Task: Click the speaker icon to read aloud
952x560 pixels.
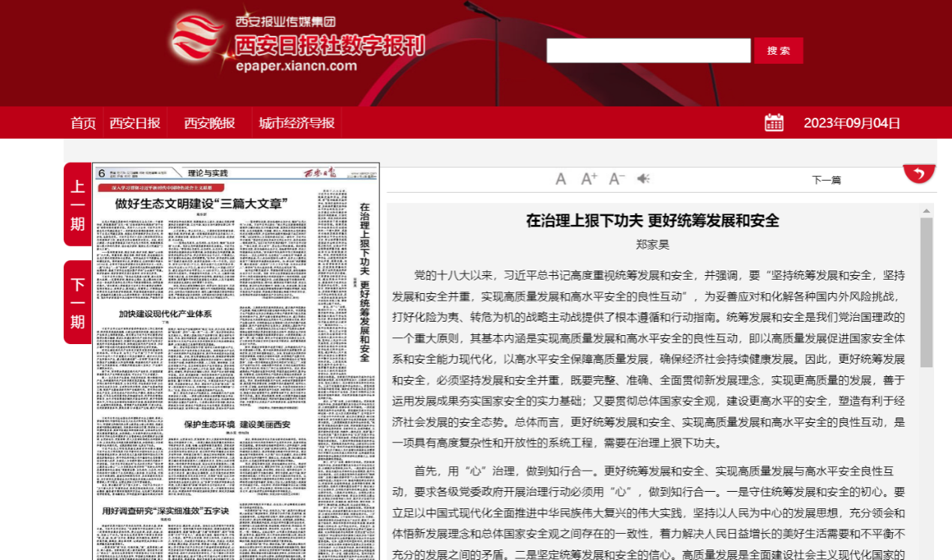Action: [x=643, y=178]
